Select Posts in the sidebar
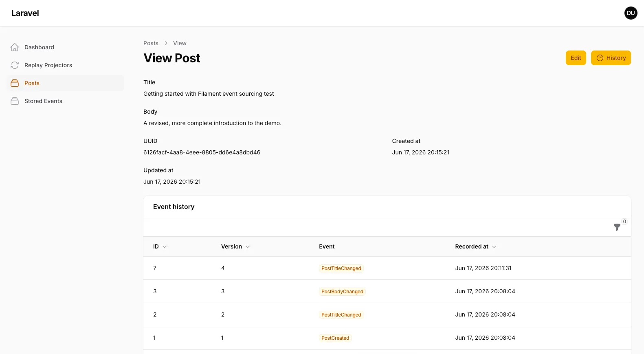Viewport: 644px width, 354px height. click(x=65, y=83)
